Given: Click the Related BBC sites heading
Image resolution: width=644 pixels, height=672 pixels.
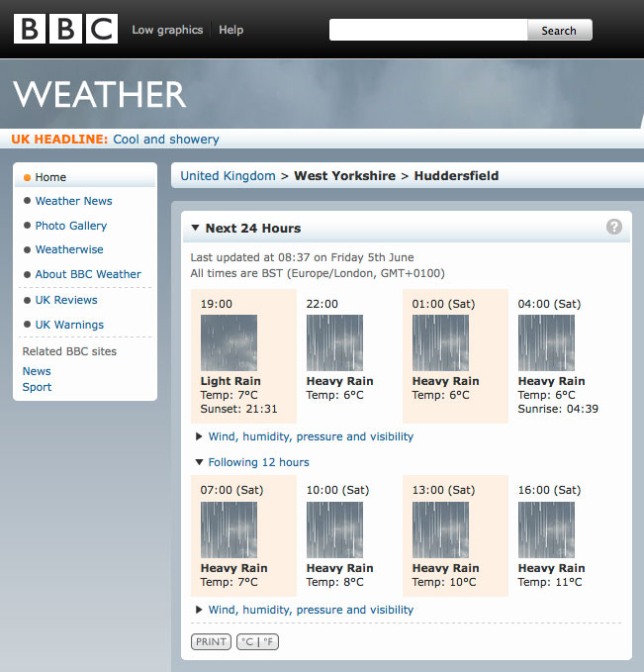Looking at the screenshot, I should point(69,351).
